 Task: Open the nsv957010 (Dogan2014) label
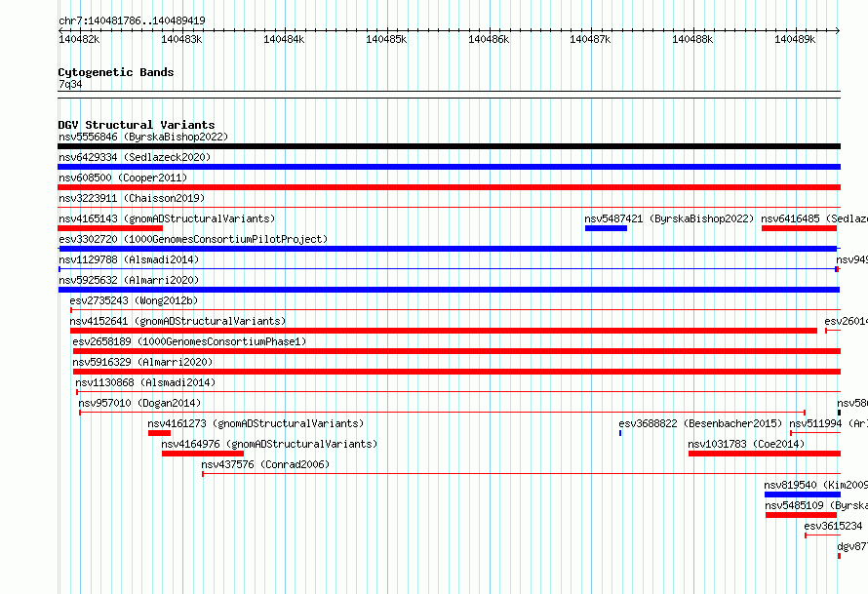139,403
